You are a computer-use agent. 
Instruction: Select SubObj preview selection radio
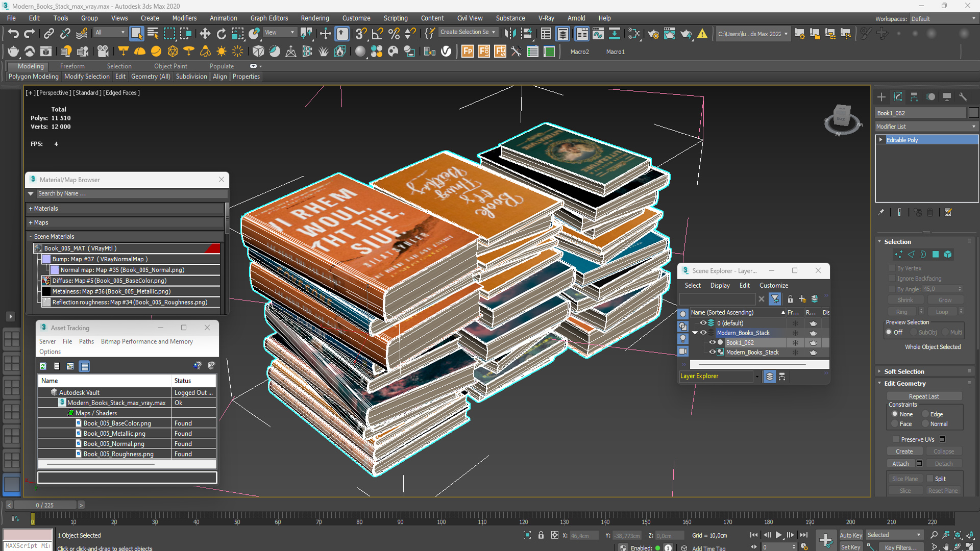coord(913,332)
